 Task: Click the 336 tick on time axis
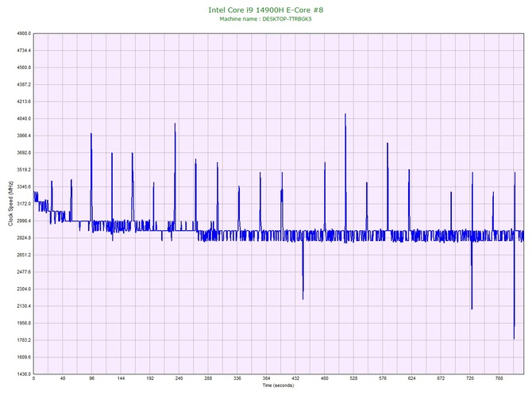click(237, 378)
